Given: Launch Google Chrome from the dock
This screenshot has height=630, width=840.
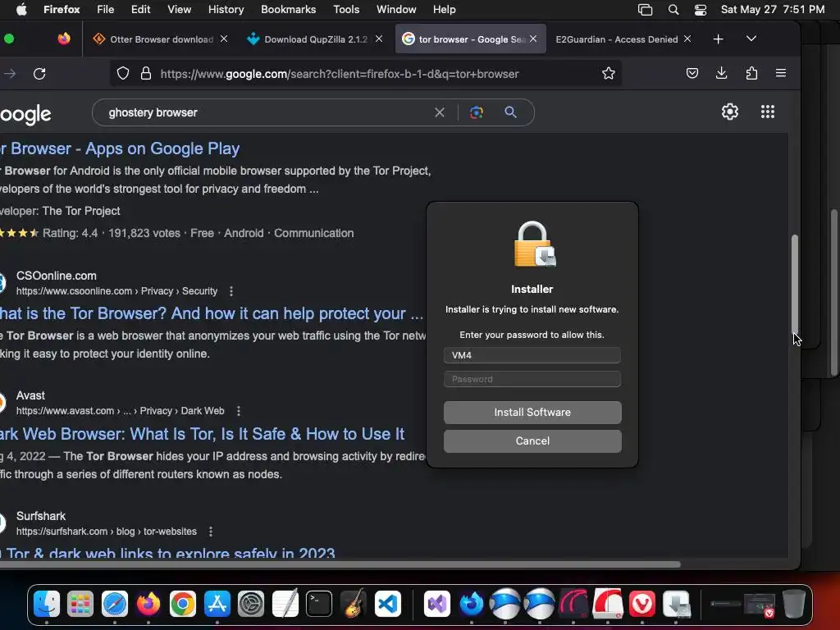Looking at the screenshot, I should (x=183, y=605).
